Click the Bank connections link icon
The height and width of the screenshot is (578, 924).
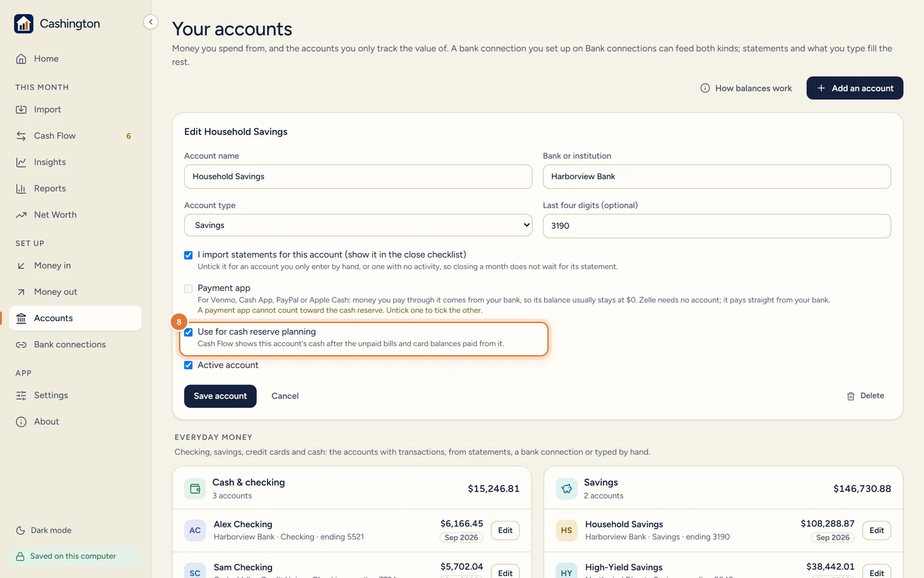21,344
